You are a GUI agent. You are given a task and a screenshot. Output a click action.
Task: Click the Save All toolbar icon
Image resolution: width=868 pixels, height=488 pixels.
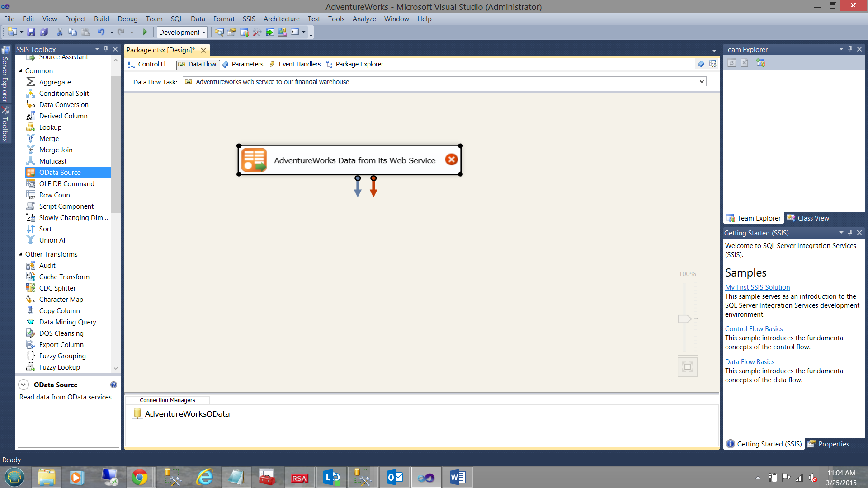coord(44,32)
